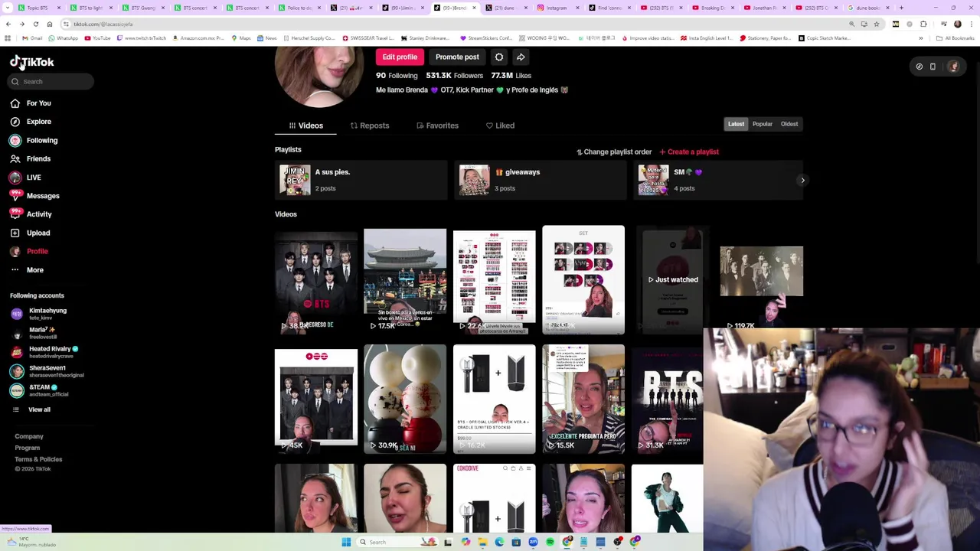Sort videos by Popular

point(762,124)
